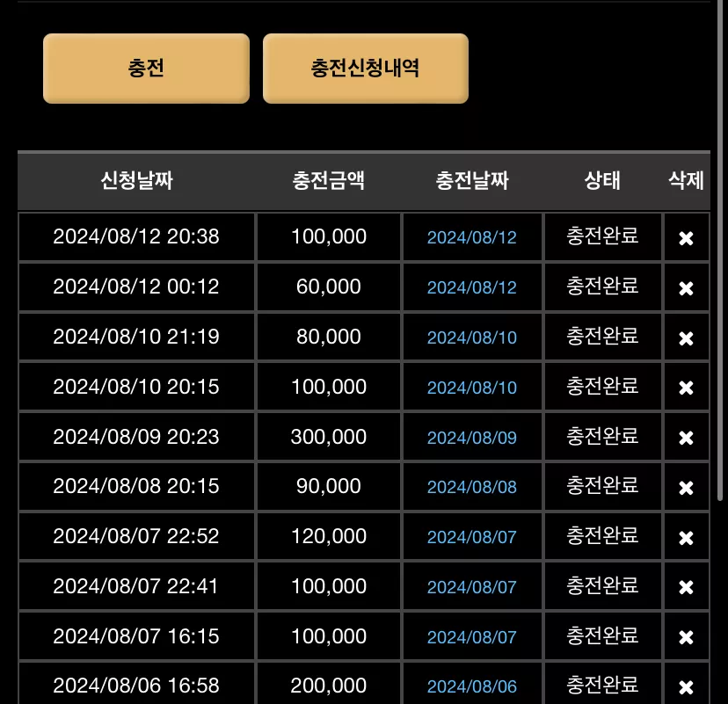Click blue date link for 60,000 charge

coord(472,287)
